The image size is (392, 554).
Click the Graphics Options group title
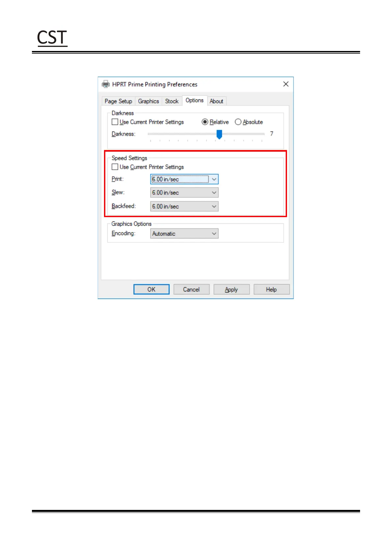pyautogui.click(x=131, y=224)
